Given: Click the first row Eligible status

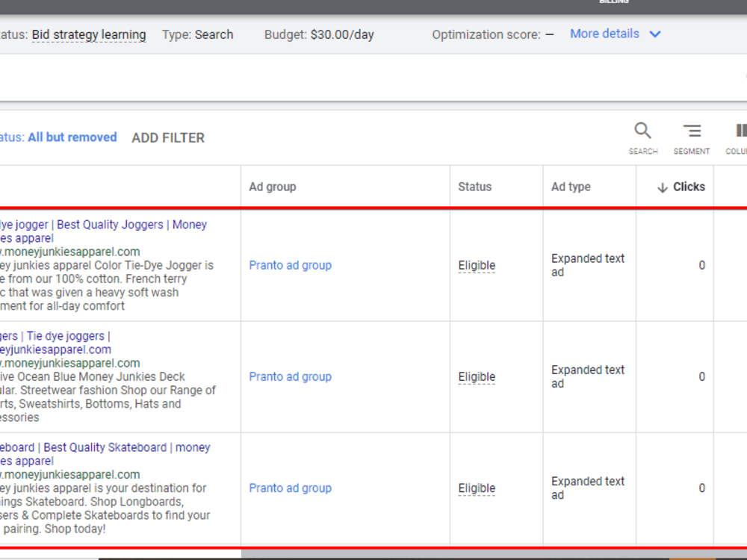Looking at the screenshot, I should point(477,265).
